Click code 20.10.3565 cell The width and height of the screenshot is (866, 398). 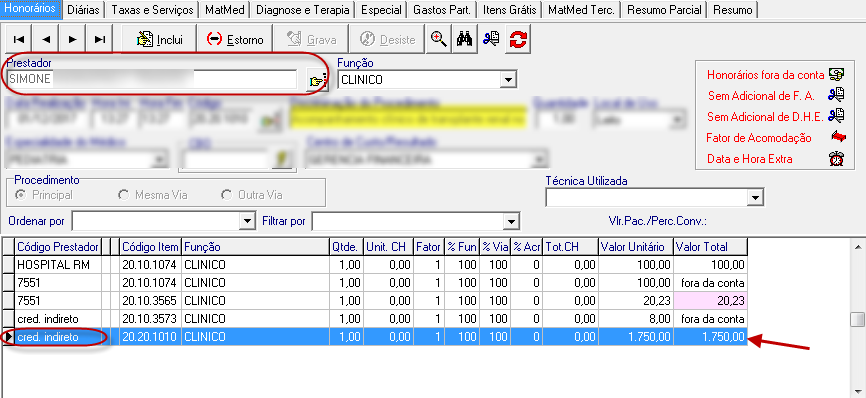[x=151, y=301]
